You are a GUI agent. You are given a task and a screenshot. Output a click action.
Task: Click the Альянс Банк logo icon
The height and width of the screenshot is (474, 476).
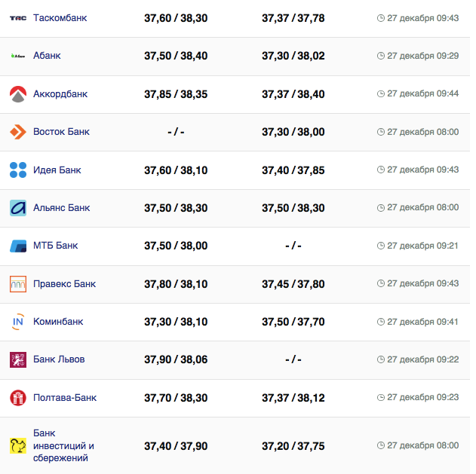(x=18, y=208)
